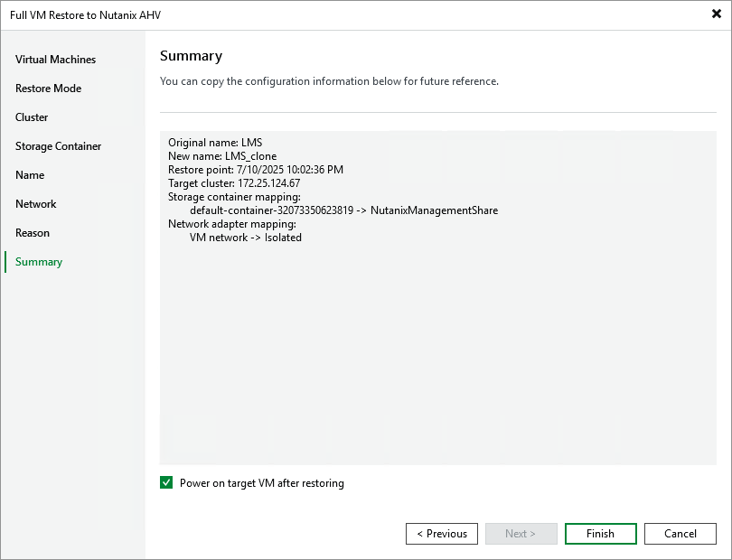
Task: Select the Reason step
Action: tap(33, 232)
